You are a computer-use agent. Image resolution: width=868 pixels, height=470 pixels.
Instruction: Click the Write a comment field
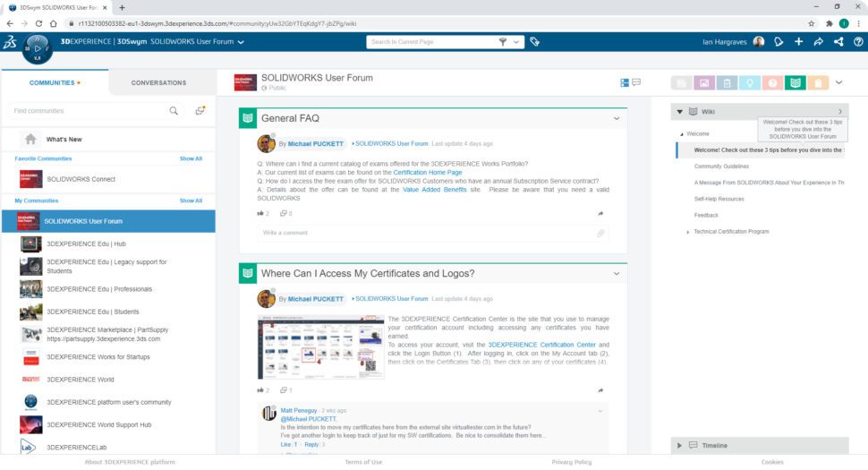coord(433,233)
